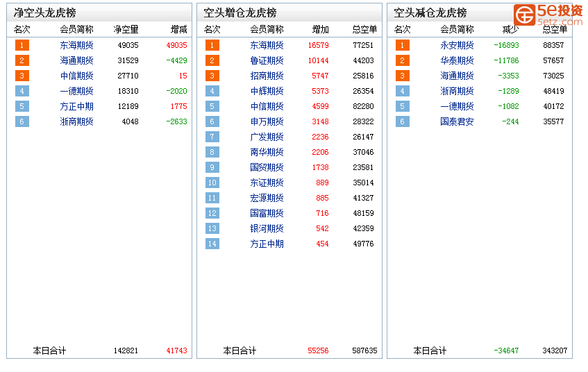Click net short value 49035 for 东海期货

click(128, 45)
